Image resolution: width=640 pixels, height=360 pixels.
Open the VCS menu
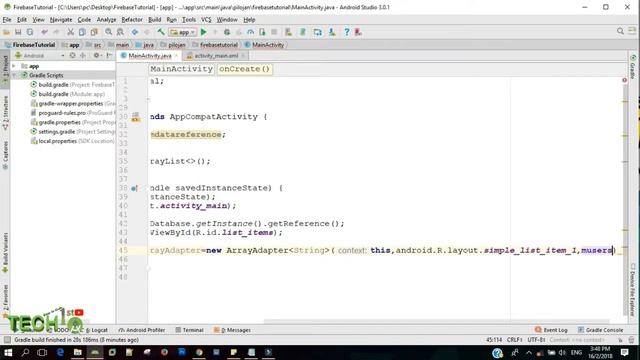point(206,20)
